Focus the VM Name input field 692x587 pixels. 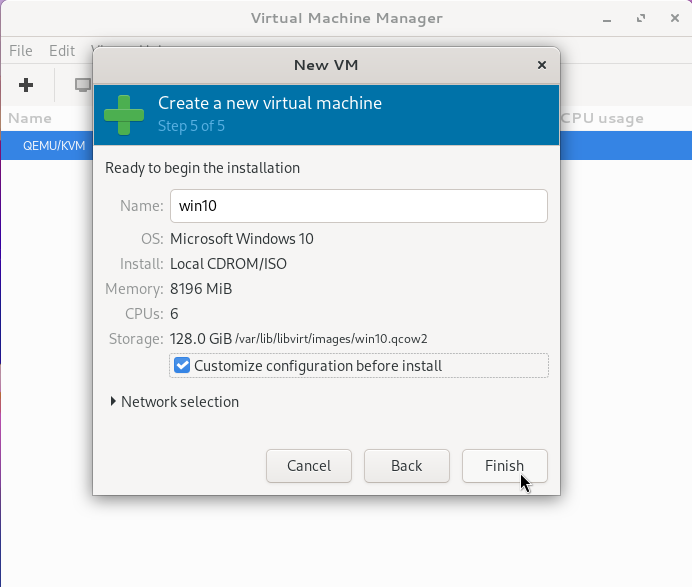point(358,206)
